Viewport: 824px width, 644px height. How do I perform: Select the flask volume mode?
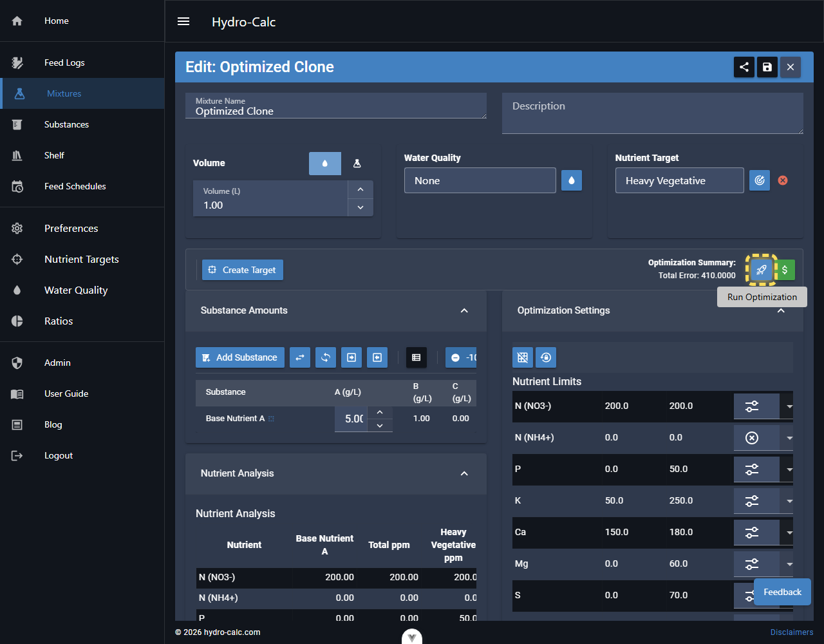pyautogui.click(x=357, y=164)
